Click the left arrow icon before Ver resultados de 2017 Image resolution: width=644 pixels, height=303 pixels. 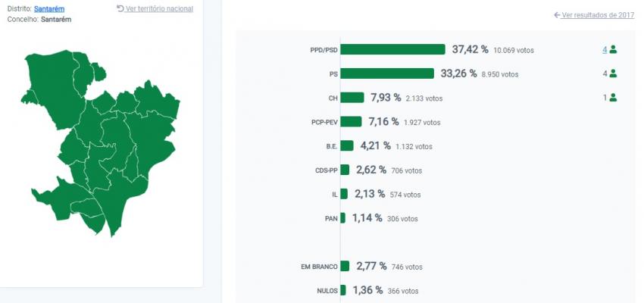click(x=557, y=15)
